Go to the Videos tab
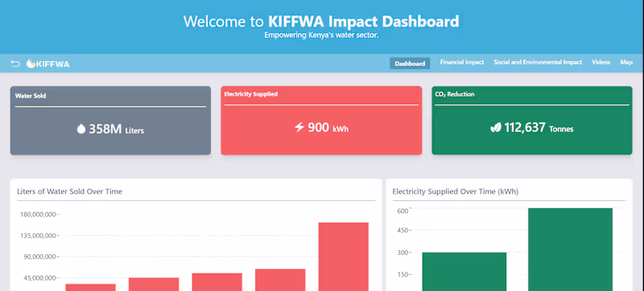 pos(601,62)
